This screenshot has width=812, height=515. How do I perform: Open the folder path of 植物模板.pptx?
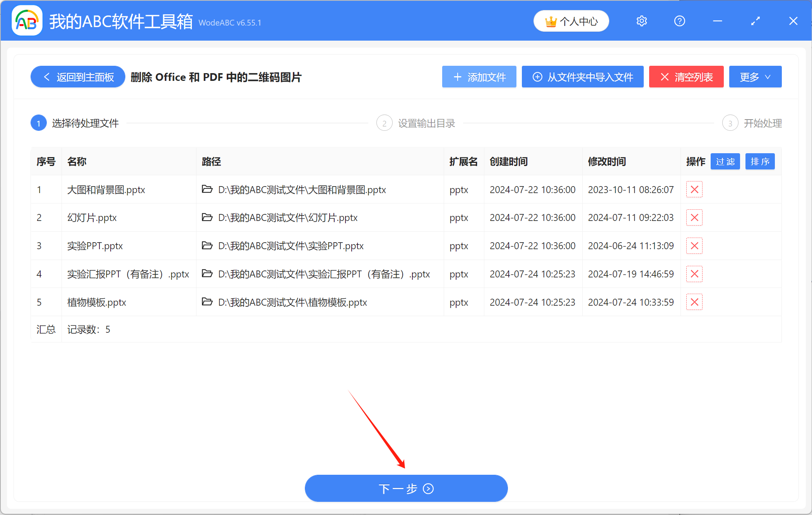207,302
